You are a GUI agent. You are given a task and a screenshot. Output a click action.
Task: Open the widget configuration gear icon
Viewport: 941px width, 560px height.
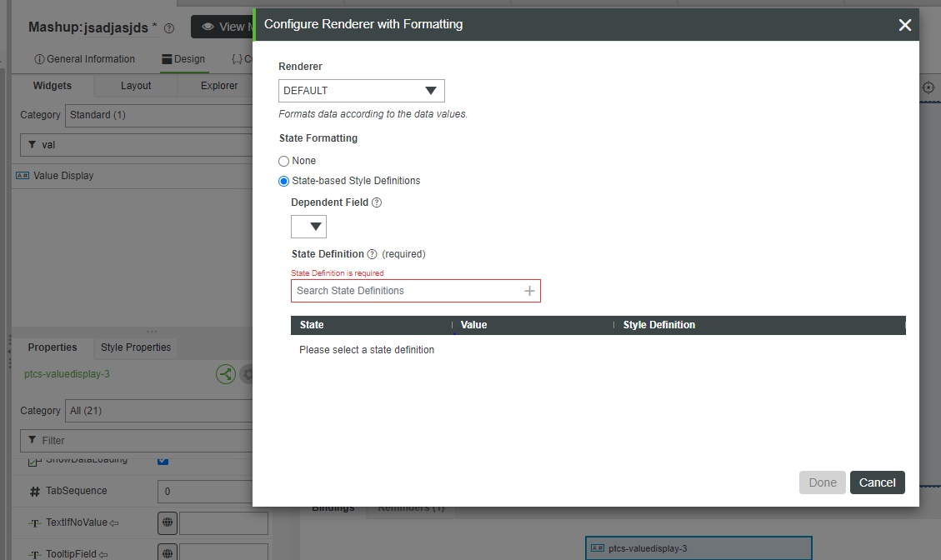(x=249, y=373)
